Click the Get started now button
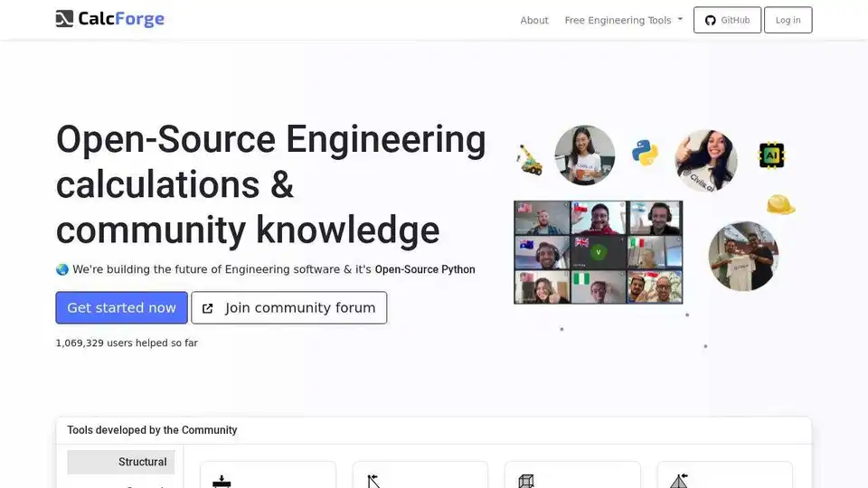 point(121,307)
